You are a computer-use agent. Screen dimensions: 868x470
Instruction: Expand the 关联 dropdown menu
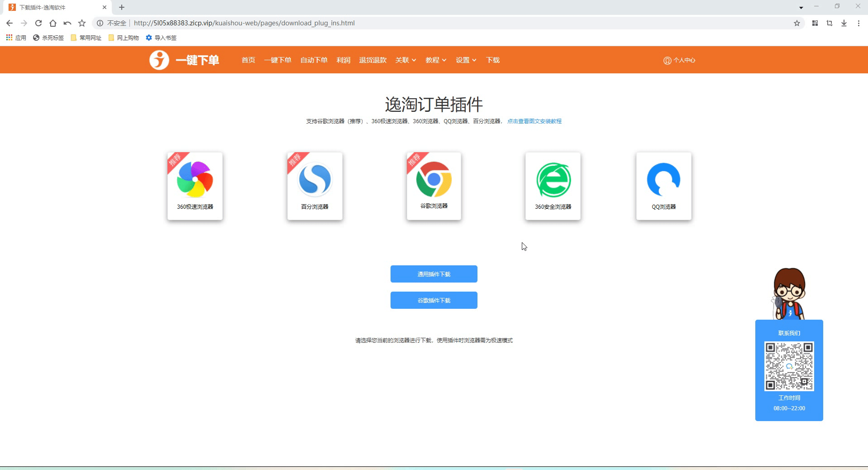point(405,60)
